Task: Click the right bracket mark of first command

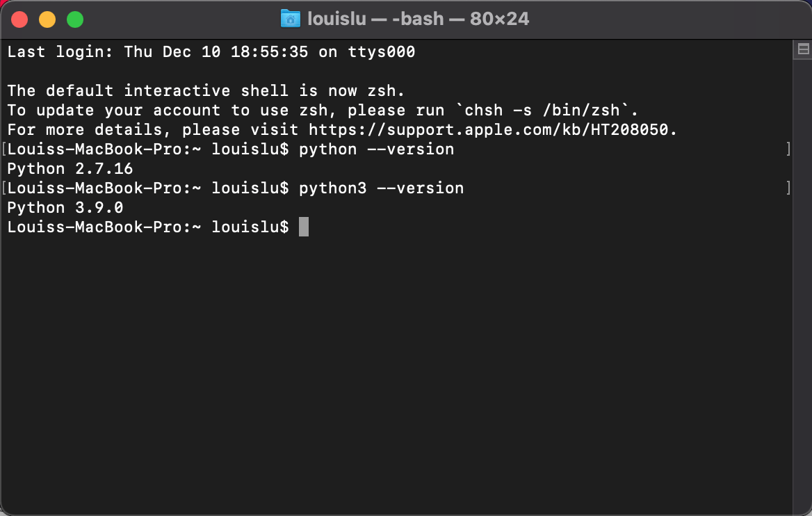Action: (788, 150)
